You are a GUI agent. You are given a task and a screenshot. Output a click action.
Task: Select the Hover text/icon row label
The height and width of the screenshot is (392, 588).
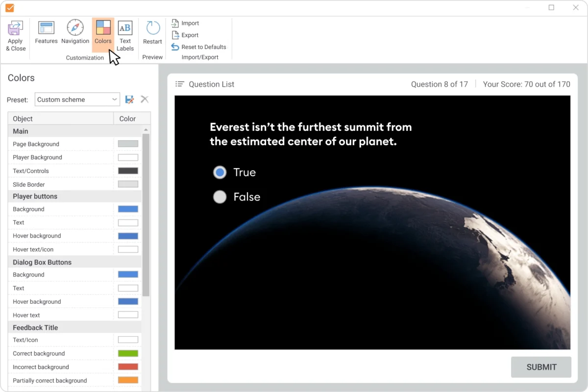pos(33,249)
